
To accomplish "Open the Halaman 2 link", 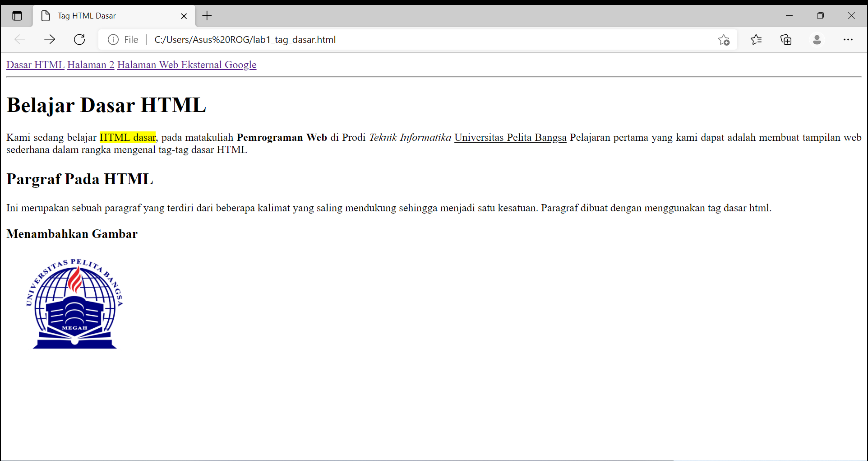I will coord(91,65).
